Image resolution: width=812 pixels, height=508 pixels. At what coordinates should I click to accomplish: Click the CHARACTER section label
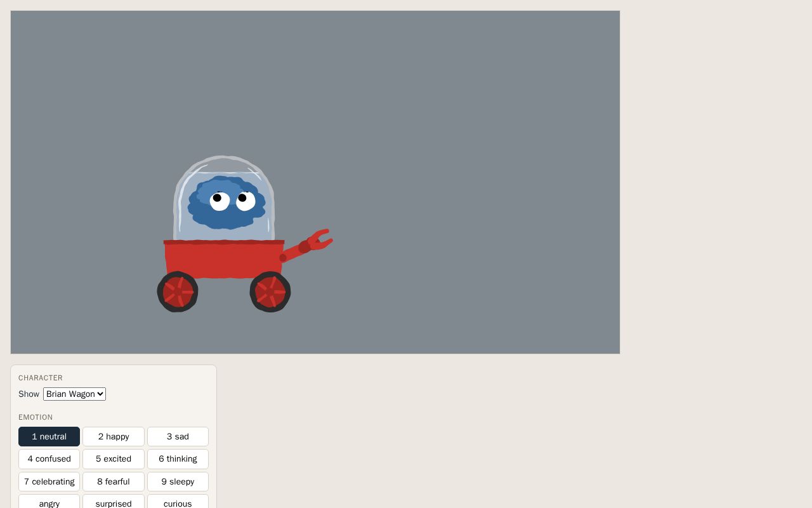(41, 378)
